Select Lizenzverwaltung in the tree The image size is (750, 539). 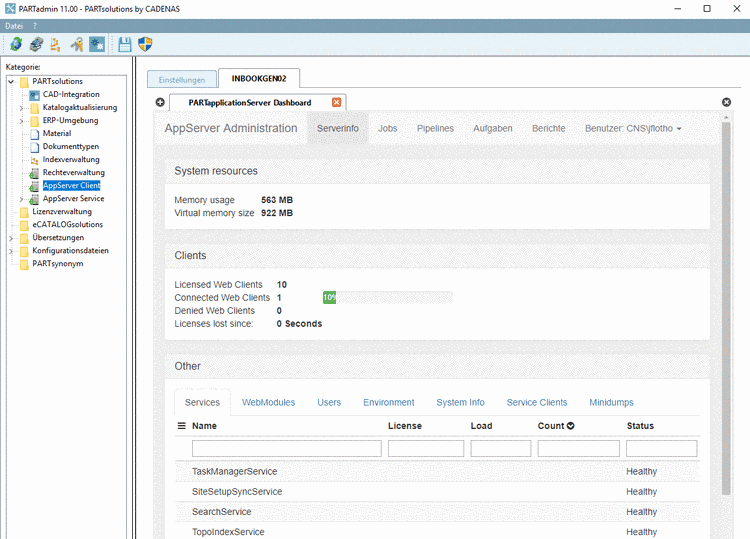tap(62, 211)
